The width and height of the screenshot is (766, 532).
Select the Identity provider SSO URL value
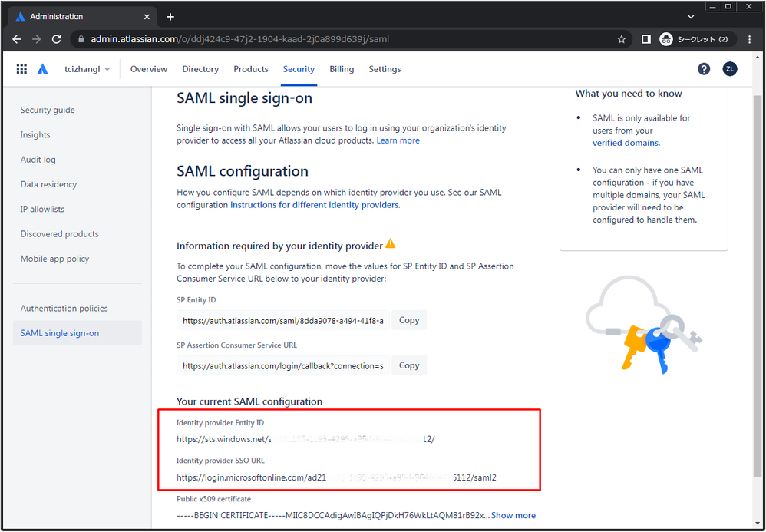pyautogui.click(x=337, y=477)
